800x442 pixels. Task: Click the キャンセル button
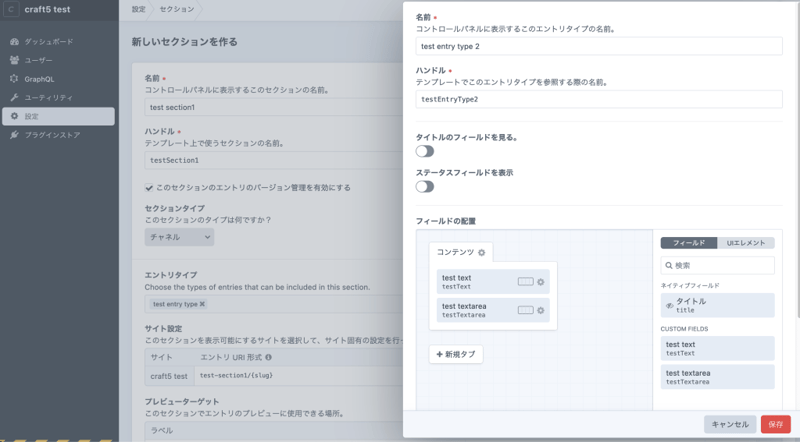pyautogui.click(x=730, y=424)
